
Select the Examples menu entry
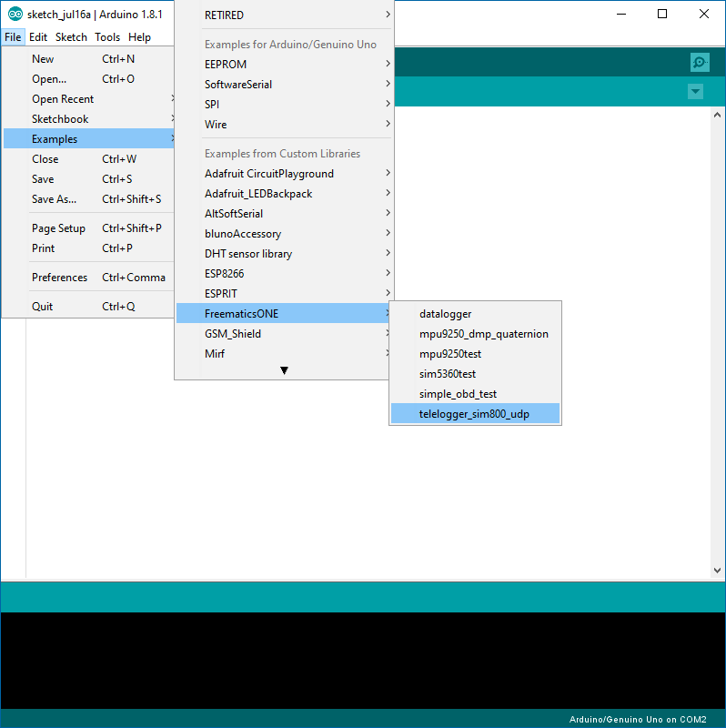click(x=88, y=139)
